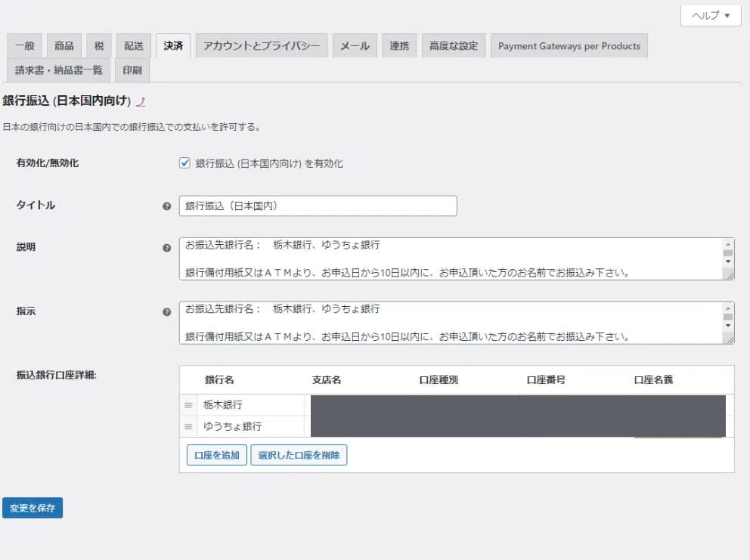The height and width of the screenshot is (560, 750).
Task: Click the help icon next to 説明
Action: 166,248
